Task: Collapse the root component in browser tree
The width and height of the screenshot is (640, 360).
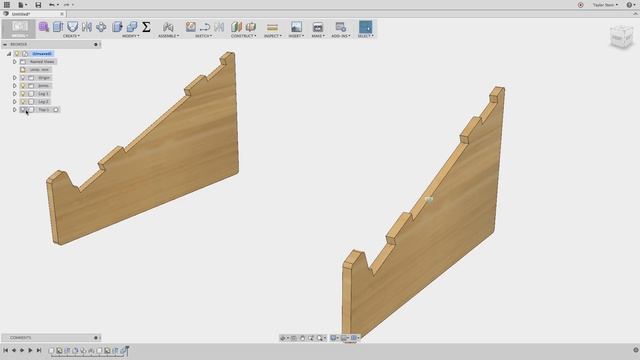Action: click(x=9, y=53)
